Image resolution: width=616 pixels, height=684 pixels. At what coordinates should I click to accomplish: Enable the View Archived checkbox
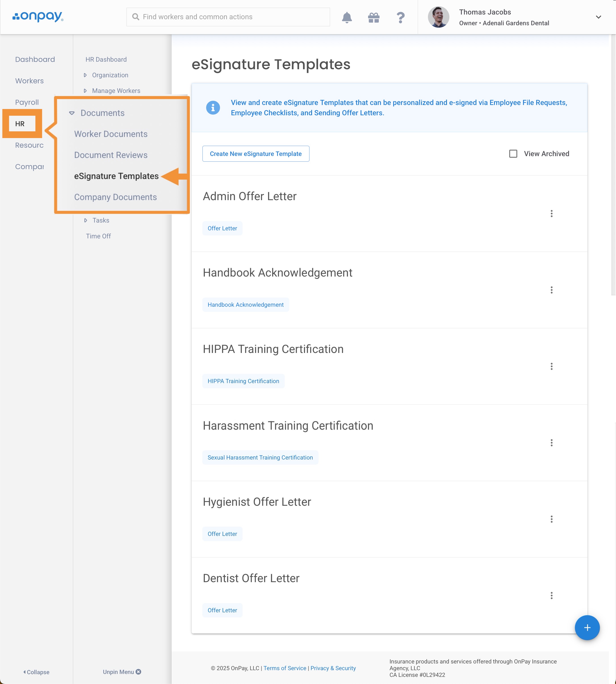click(x=513, y=154)
